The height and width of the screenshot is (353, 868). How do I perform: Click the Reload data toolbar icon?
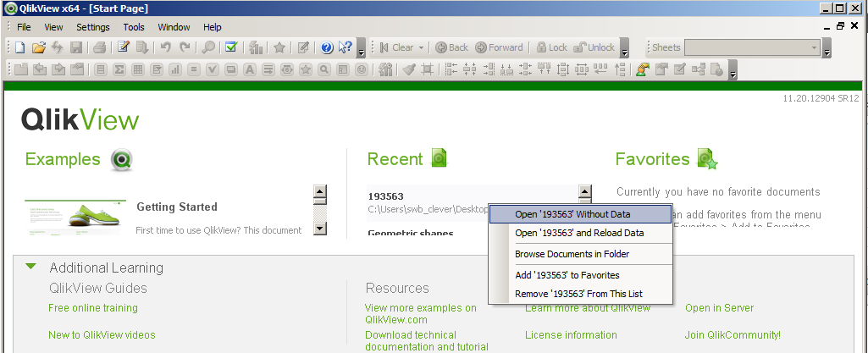pos(57,47)
